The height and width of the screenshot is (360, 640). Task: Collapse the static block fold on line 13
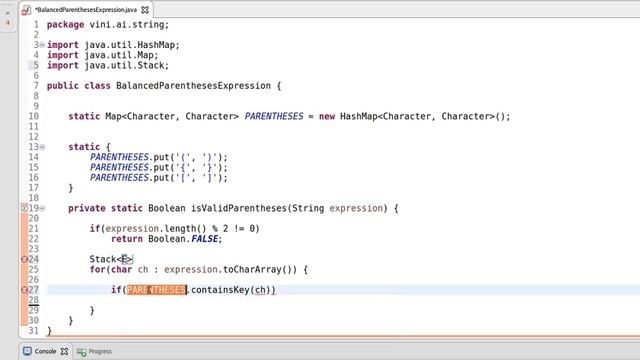(x=42, y=147)
